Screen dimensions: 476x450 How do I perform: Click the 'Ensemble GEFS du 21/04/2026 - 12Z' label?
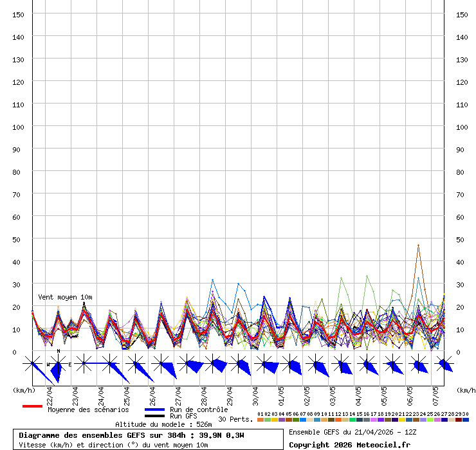(x=352, y=432)
